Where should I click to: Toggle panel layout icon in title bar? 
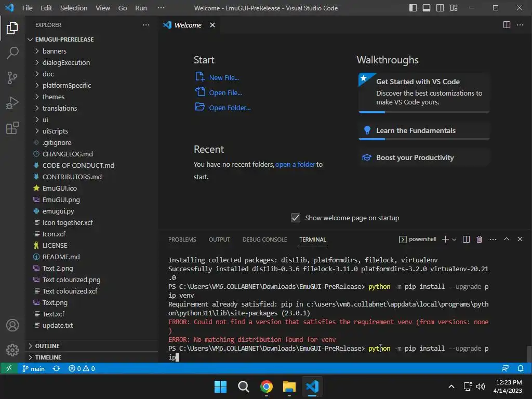tap(427, 8)
